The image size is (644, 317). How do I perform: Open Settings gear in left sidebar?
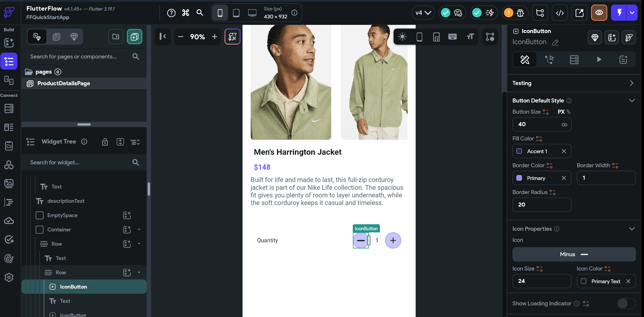pos(9,277)
